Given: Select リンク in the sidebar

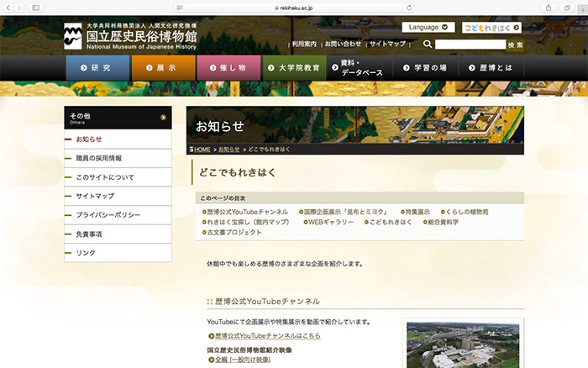Looking at the screenshot, I should [x=118, y=253].
